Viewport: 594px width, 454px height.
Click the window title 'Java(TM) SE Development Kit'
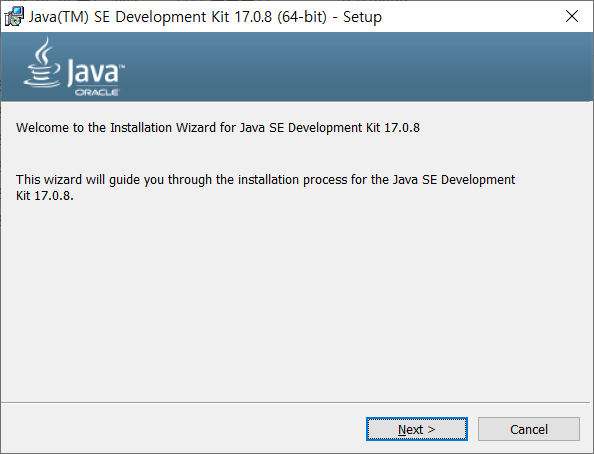[205, 17]
